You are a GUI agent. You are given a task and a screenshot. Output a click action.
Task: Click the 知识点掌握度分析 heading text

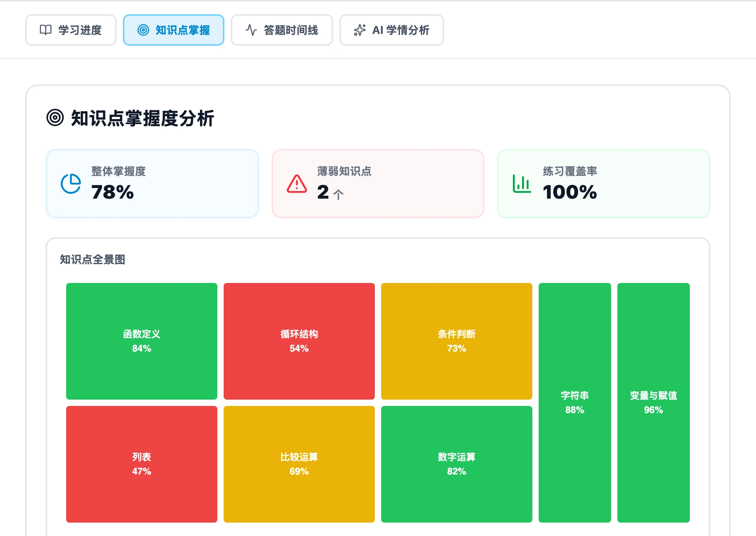(143, 118)
